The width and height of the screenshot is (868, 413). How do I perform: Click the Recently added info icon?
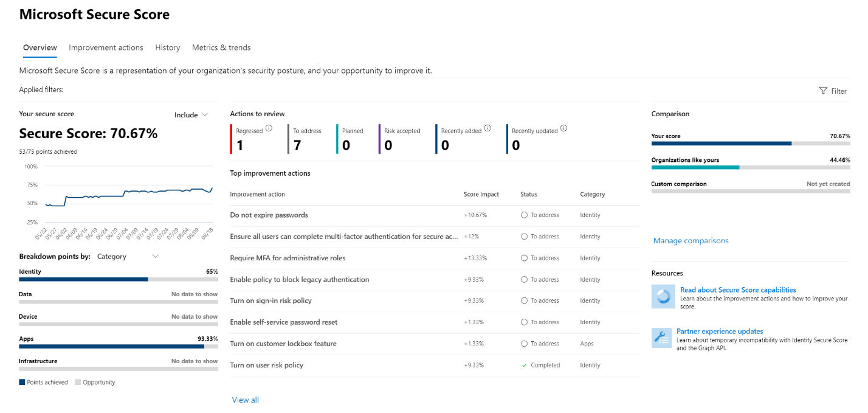pos(487,128)
